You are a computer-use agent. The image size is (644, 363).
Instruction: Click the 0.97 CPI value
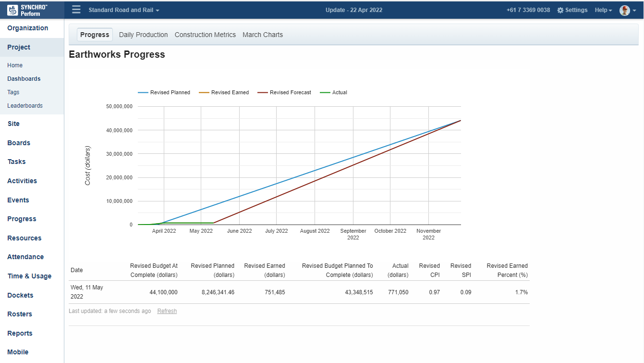pyautogui.click(x=435, y=292)
